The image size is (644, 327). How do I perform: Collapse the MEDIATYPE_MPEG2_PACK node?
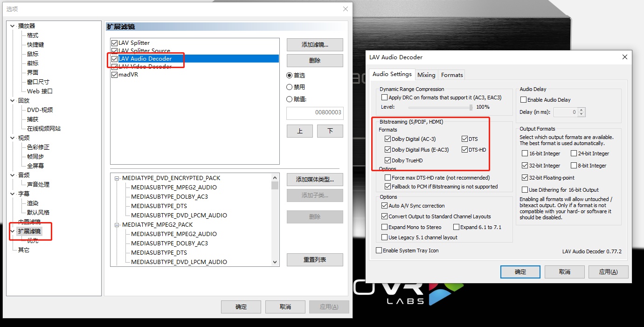coord(117,225)
